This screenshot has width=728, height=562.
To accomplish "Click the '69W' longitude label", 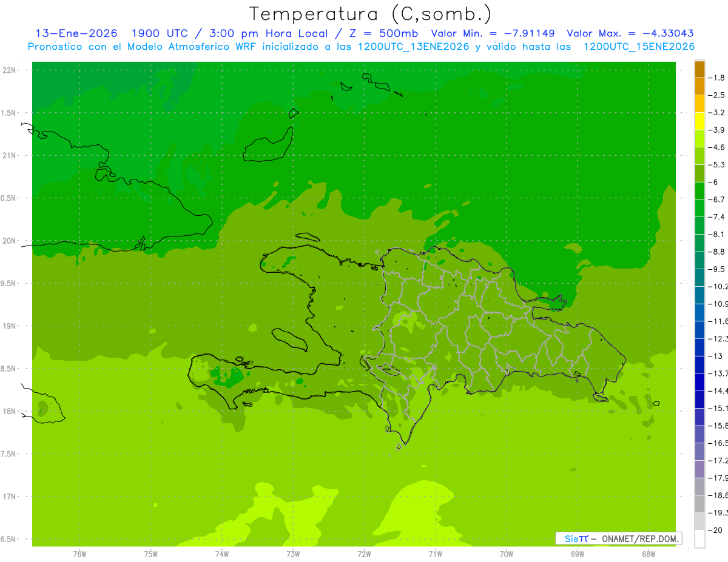I will click(x=578, y=554).
